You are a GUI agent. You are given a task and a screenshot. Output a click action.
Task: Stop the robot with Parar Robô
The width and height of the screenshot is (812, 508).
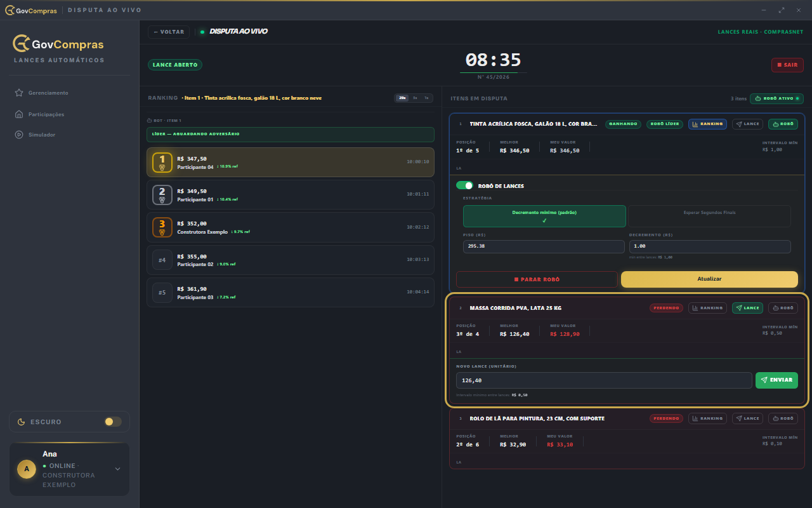[537, 279]
